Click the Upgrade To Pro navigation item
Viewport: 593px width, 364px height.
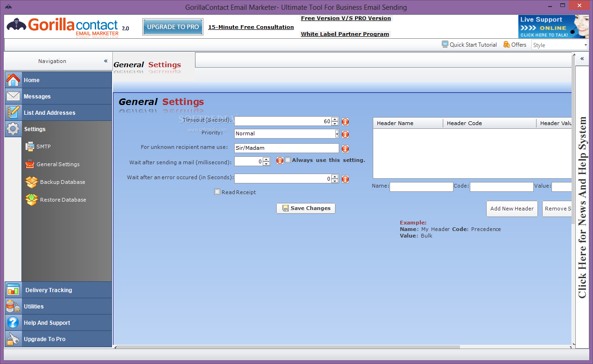(58, 339)
